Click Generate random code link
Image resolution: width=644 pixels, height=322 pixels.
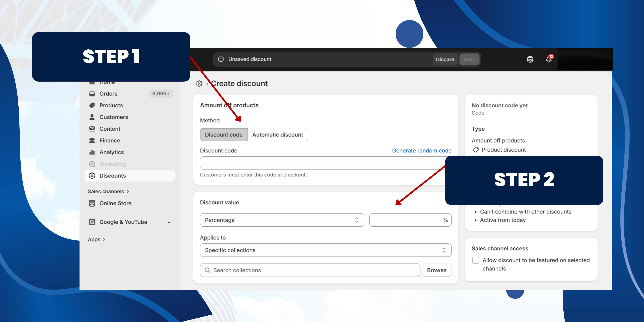tap(421, 150)
